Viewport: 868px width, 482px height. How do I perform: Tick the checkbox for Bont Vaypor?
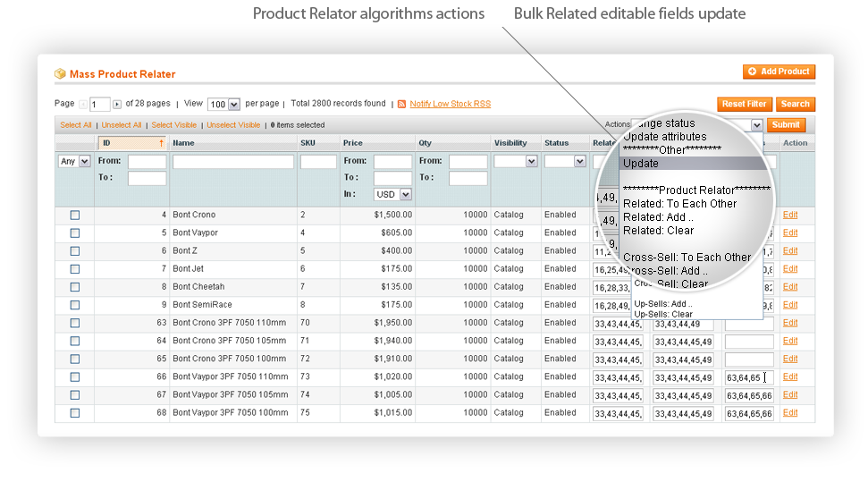(75, 233)
